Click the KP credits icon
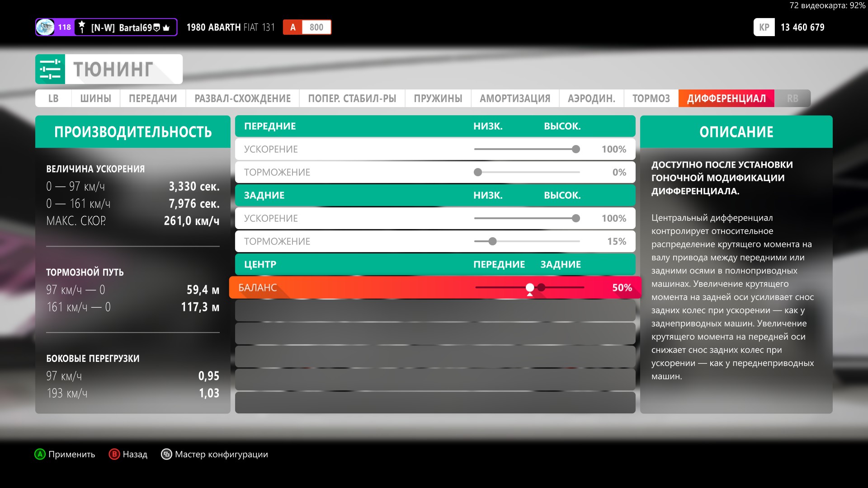 [764, 27]
